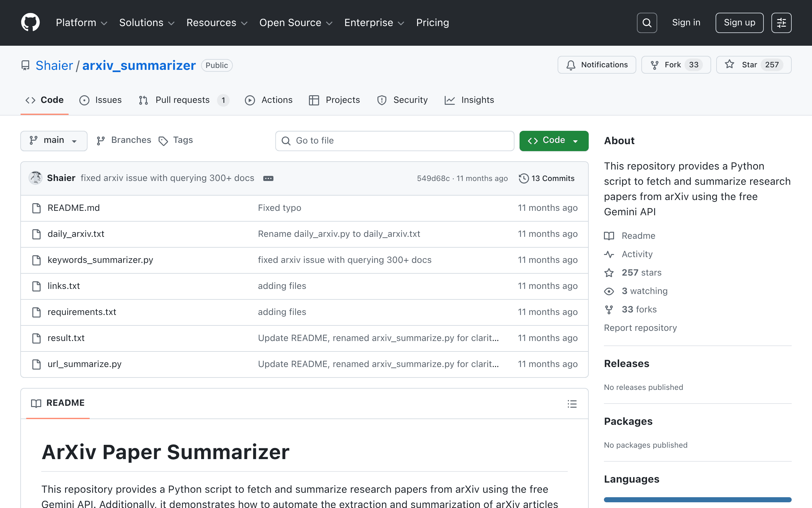Expand the Enterprise menu
The height and width of the screenshot is (508, 812).
(374, 23)
